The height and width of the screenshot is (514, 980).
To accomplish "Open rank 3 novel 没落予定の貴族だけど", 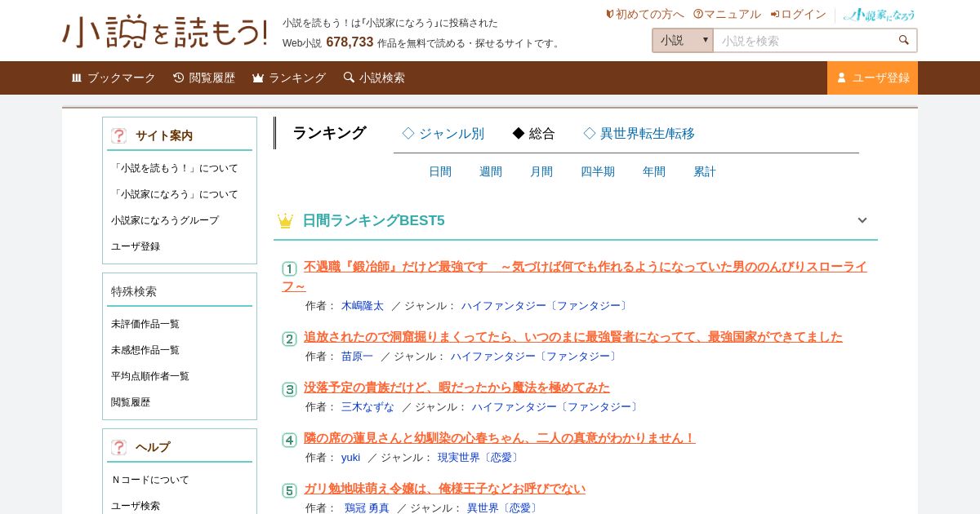I will coord(457,387).
